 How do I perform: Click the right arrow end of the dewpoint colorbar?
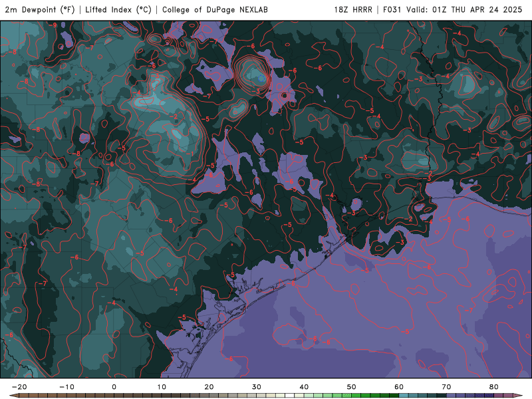[x=518, y=395]
